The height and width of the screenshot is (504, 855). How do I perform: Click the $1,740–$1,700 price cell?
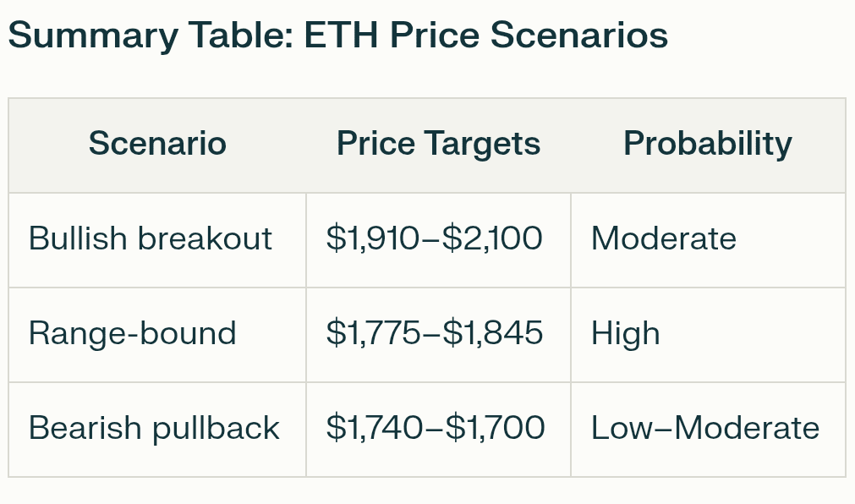(x=436, y=429)
